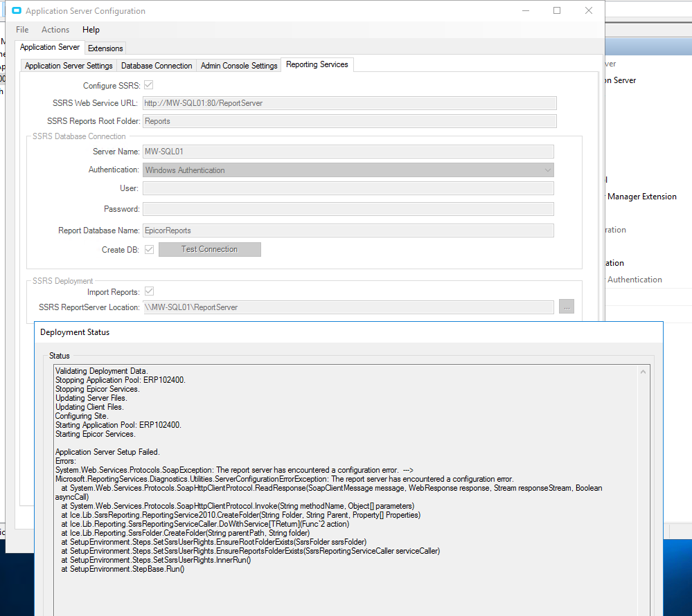Open the File menu
Screen dimensions: 692x616
22,30
